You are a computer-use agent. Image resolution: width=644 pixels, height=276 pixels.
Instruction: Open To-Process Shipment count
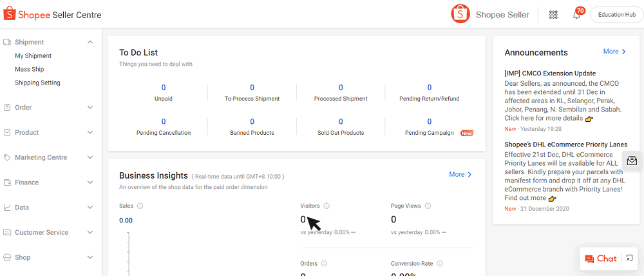click(252, 88)
